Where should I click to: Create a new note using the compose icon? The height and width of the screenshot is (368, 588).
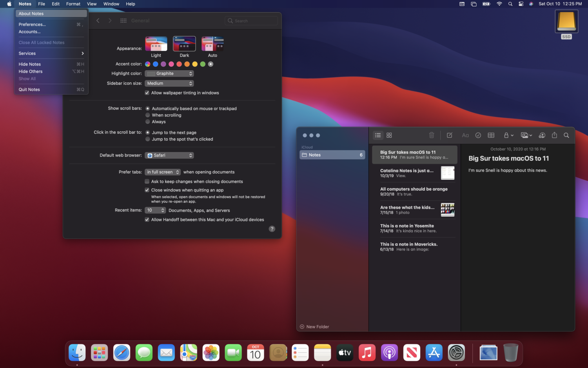click(x=449, y=135)
